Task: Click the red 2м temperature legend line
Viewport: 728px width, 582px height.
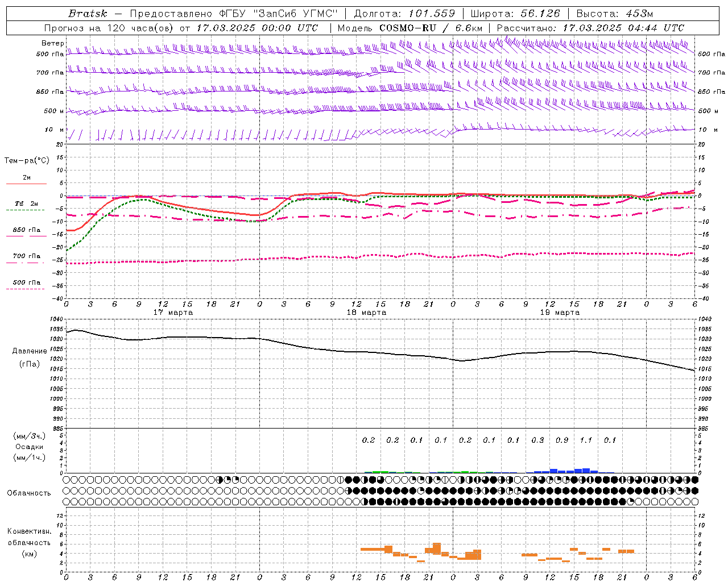Action: (x=26, y=184)
